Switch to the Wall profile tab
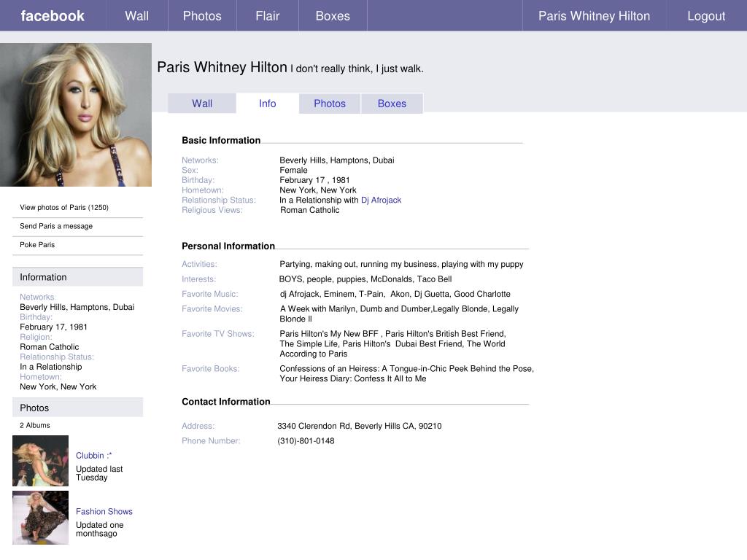This screenshot has height=560, width=747. pyautogui.click(x=202, y=104)
